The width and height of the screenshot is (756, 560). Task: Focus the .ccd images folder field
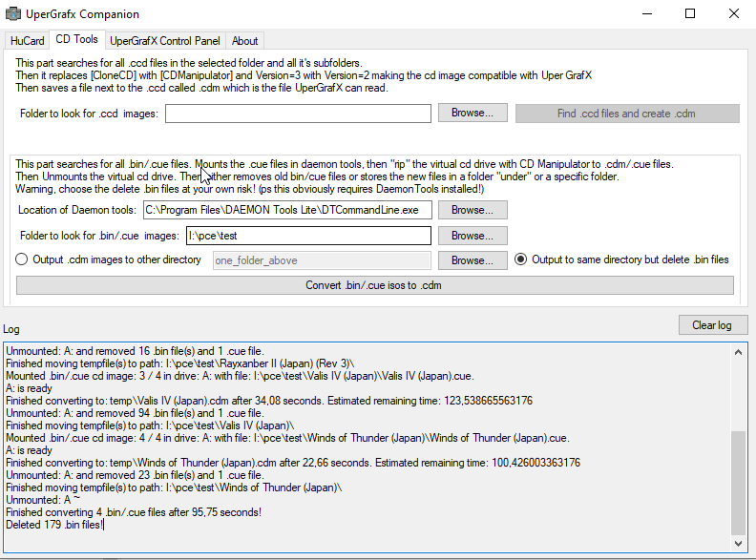298,114
